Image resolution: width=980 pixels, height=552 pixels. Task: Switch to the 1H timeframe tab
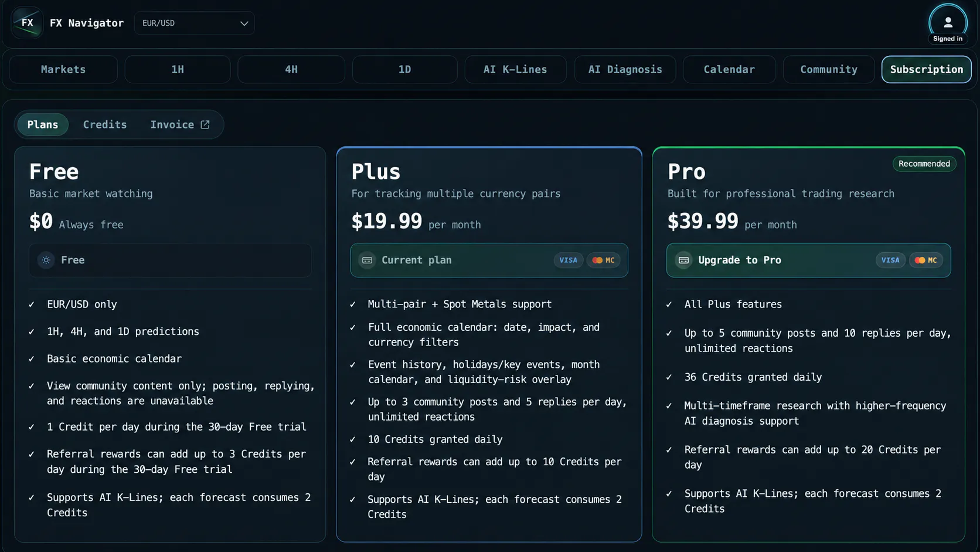(178, 69)
